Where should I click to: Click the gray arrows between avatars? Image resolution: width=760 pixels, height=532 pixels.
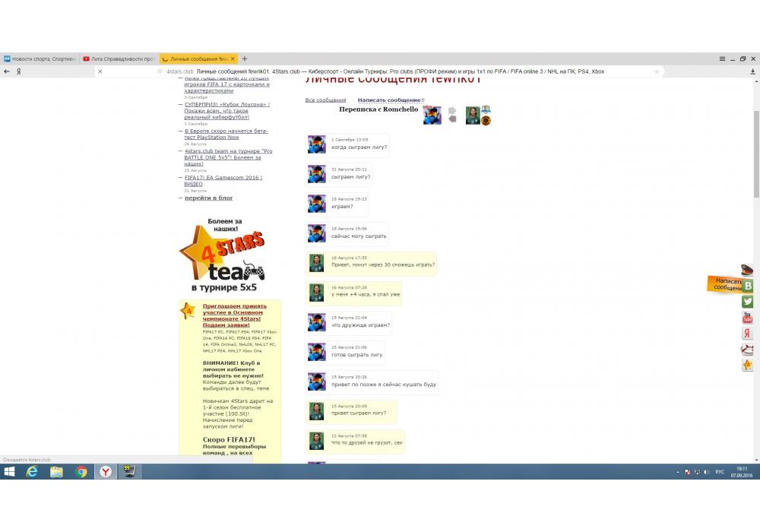pyautogui.click(x=452, y=115)
